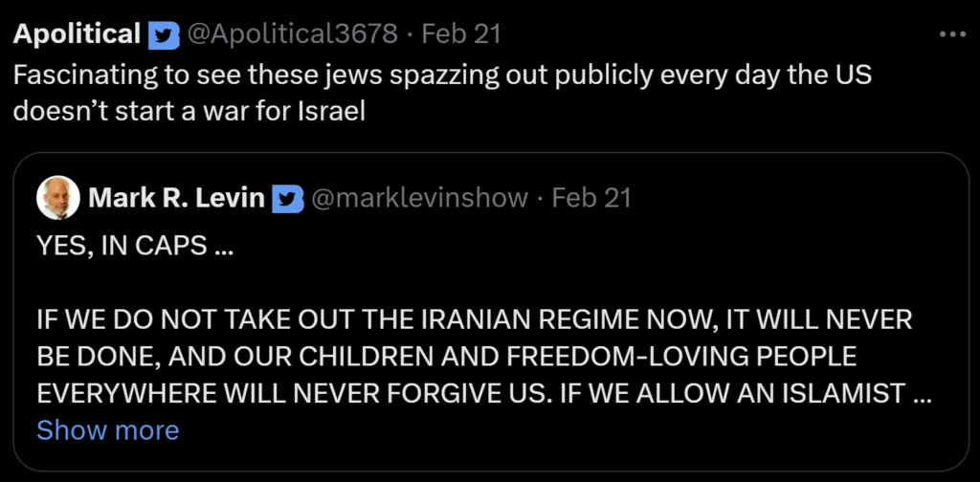
Task: Click the dot separator before quoted date
Action: click(541, 198)
